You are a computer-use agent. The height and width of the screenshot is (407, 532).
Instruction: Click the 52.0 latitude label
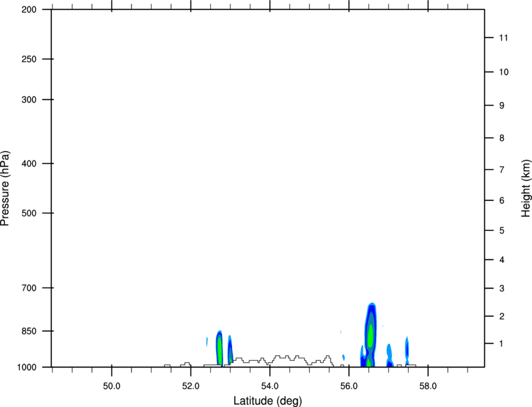pyautogui.click(x=191, y=386)
